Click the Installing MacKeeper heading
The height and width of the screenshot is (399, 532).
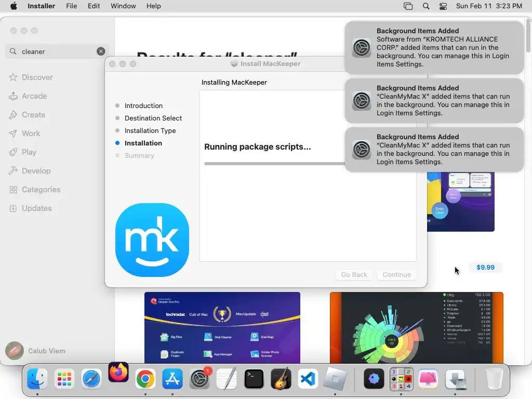pos(234,83)
